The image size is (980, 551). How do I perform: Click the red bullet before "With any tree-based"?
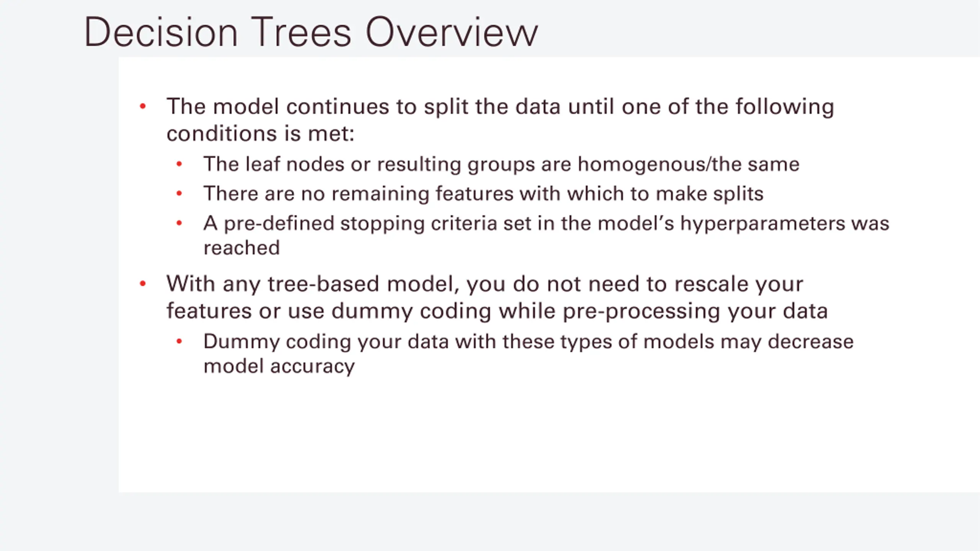[143, 284]
